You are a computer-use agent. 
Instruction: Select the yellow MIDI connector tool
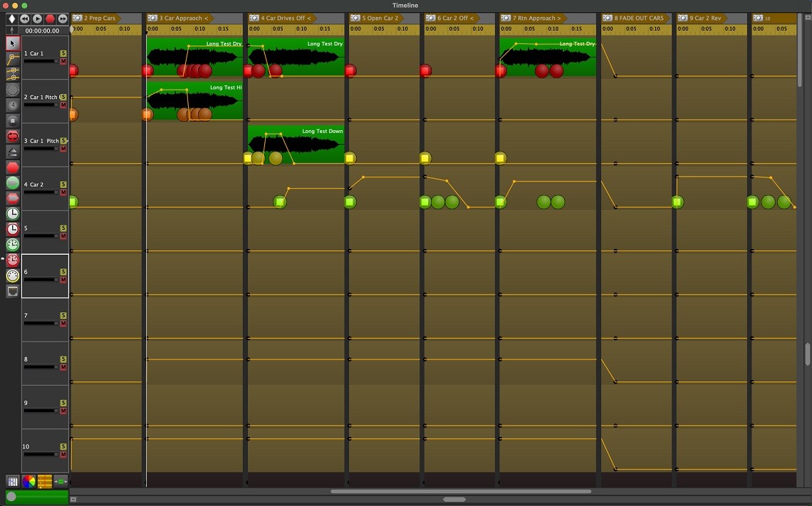click(12, 275)
